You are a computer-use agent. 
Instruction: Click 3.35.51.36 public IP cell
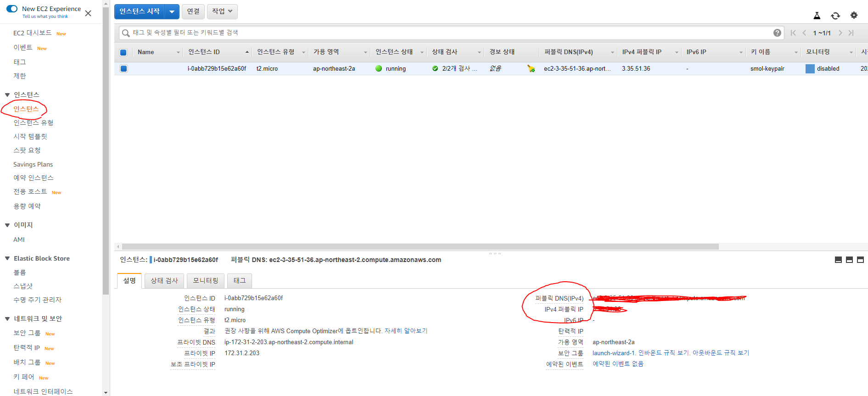pyautogui.click(x=636, y=68)
